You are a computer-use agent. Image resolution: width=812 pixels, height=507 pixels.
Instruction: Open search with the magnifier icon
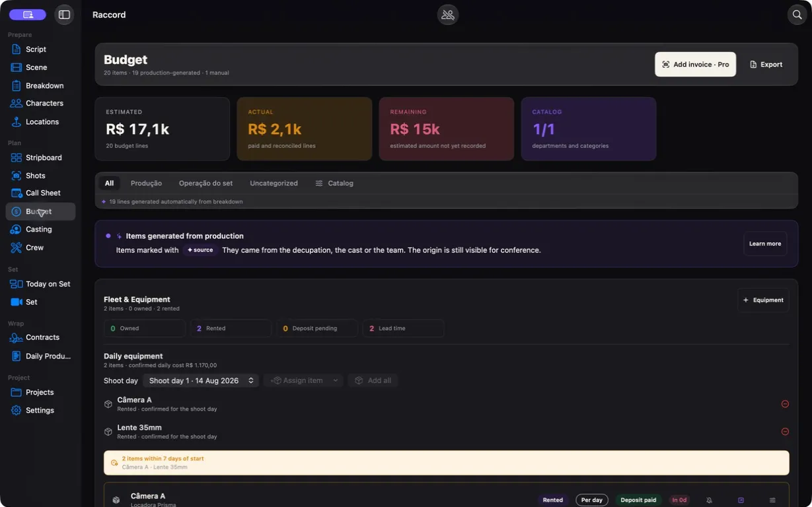point(797,15)
